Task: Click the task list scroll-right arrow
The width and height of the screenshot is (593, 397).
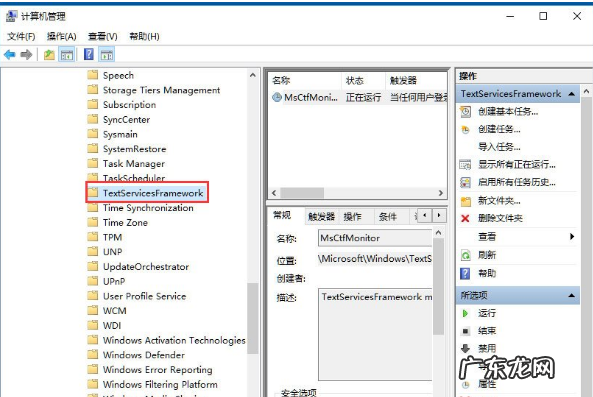Action: pos(441,193)
